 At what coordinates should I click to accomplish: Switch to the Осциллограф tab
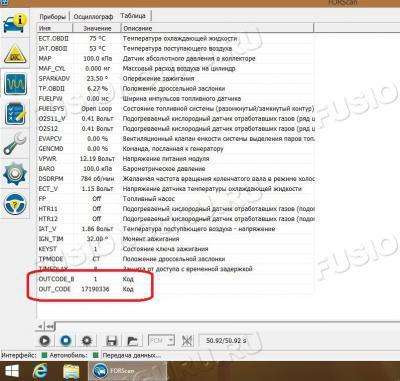click(x=93, y=16)
